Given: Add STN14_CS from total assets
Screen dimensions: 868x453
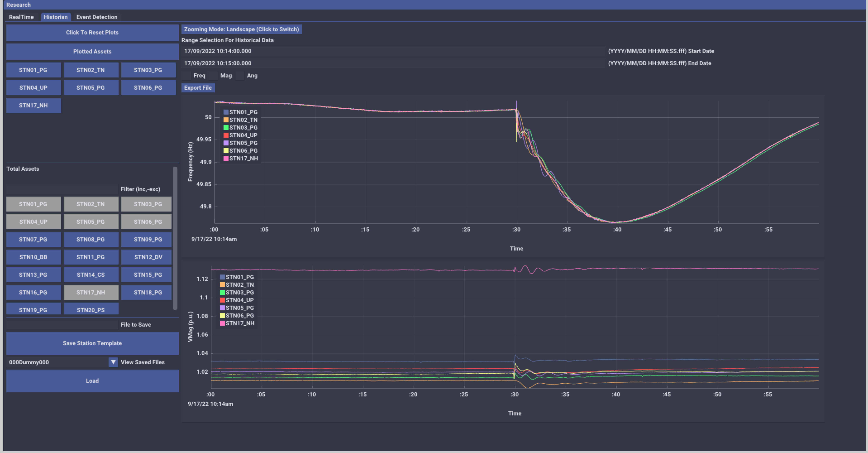Looking at the screenshot, I should 91,275.
